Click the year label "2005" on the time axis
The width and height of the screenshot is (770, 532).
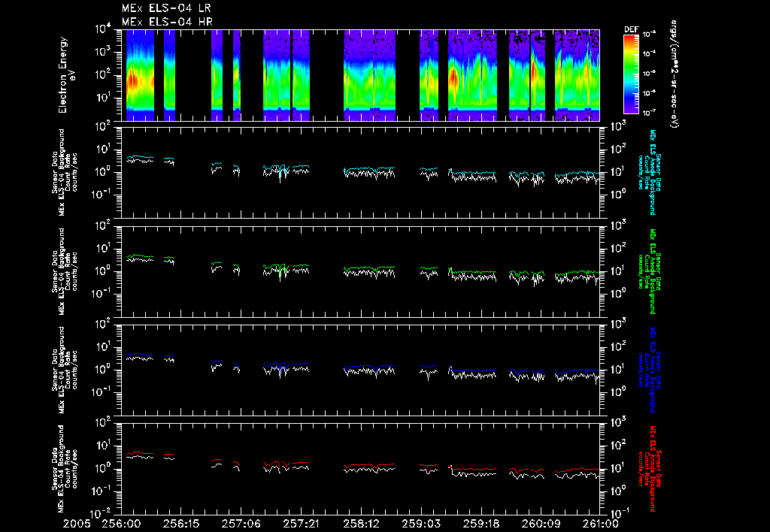(x=77, y=524)
